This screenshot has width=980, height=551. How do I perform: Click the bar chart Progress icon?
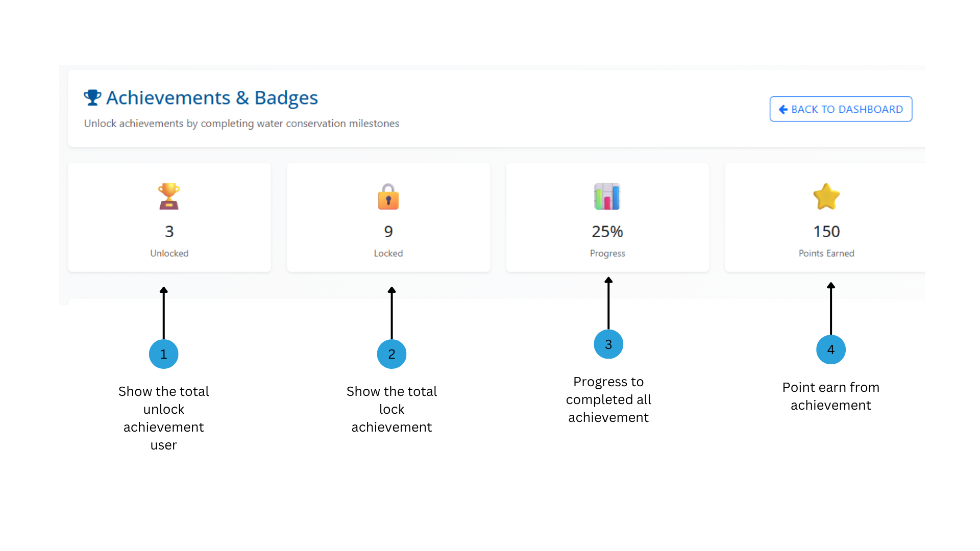point(607,196)
